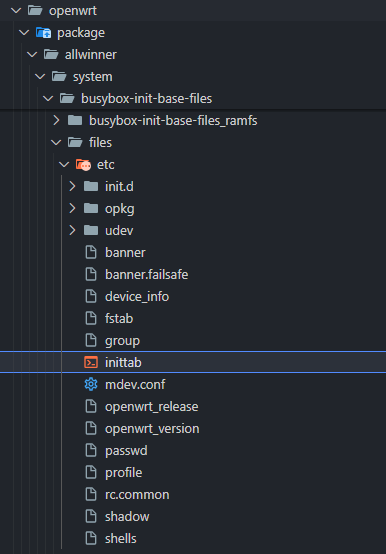
Task: Click the system folder icon
Action: pos(59,76)
